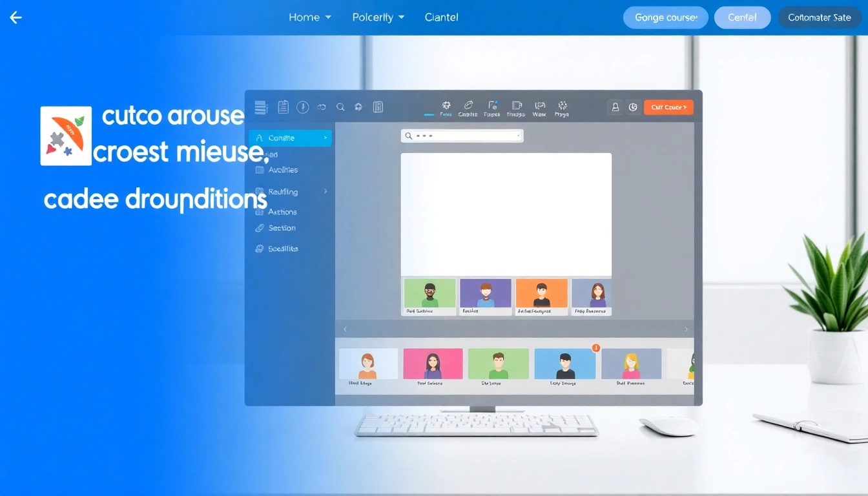Click the clock icon beside the orange button

pos(633,107)
